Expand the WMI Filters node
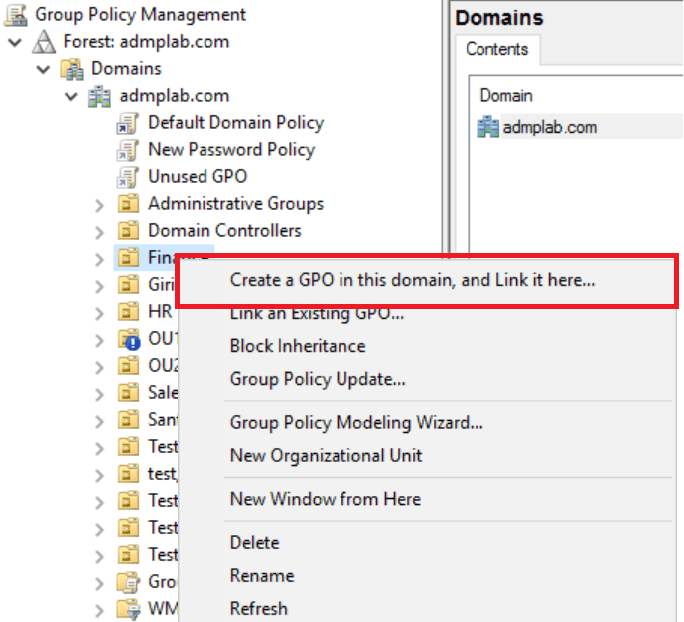 click(x=99, y=611)
